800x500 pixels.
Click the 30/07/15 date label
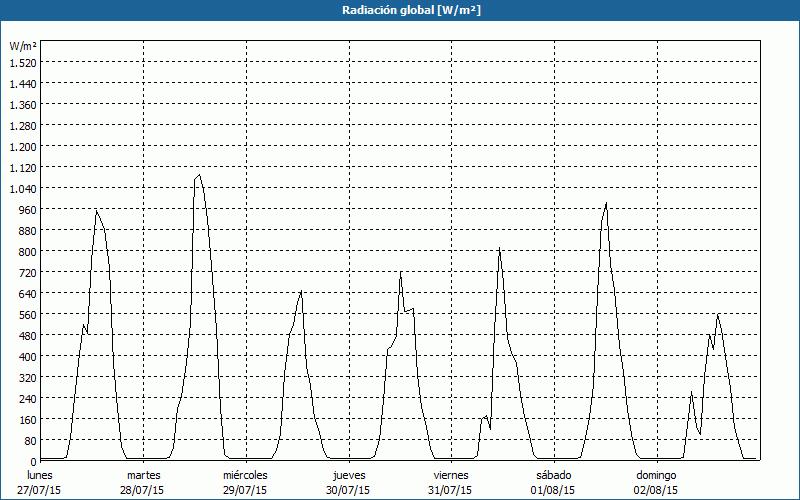click(348, 490)
